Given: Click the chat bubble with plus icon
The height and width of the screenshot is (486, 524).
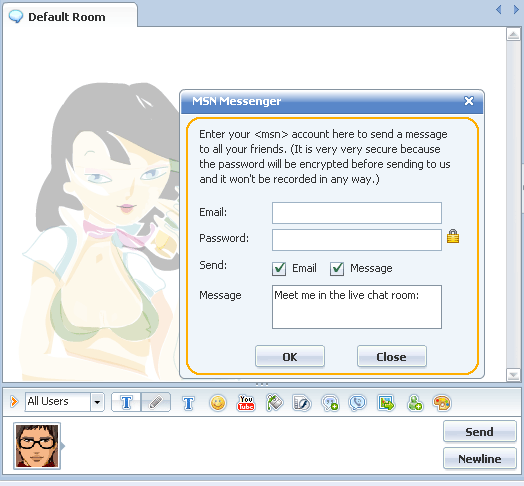Looking at the screenshot, I should 330,403.
